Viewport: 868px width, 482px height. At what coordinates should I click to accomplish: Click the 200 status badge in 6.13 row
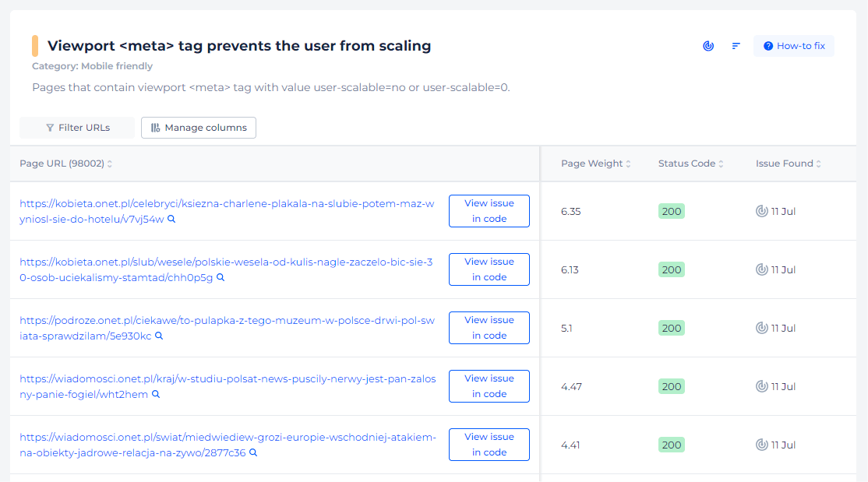point(672,269)
